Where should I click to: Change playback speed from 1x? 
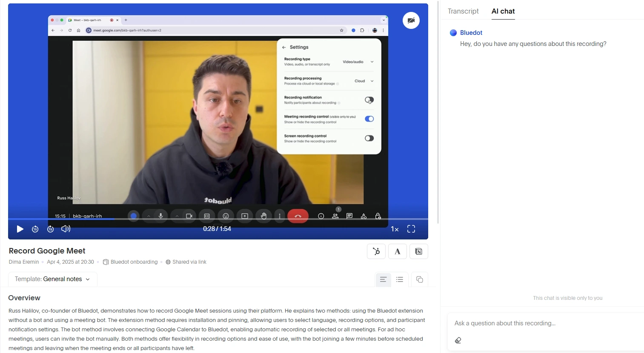(395, 229)
